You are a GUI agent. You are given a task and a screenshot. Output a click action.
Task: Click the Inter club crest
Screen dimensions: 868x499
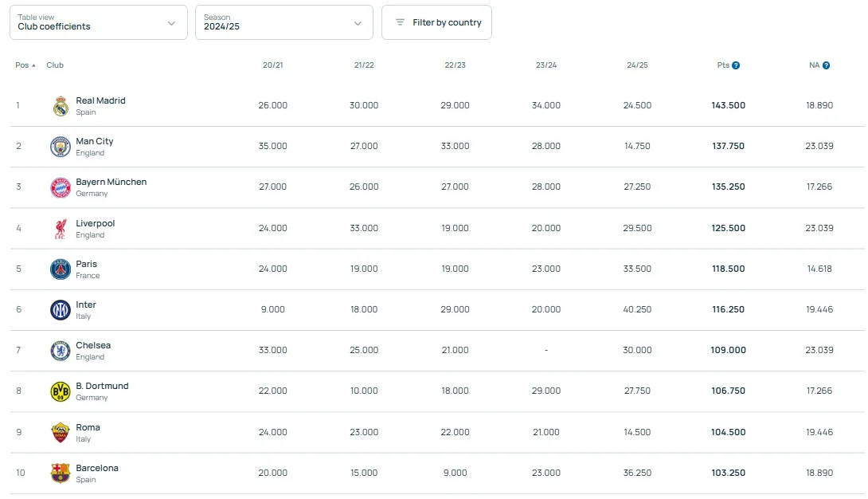tap(61, 310)
